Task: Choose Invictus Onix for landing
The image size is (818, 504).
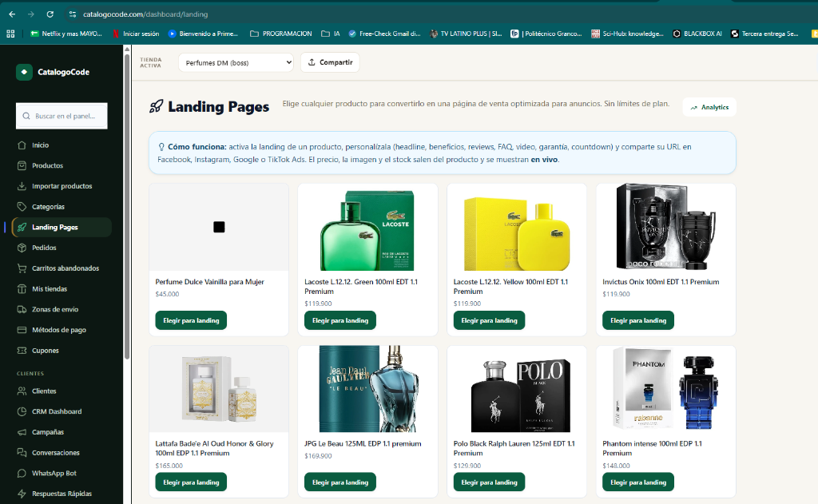Action: [x=638, y=320]
